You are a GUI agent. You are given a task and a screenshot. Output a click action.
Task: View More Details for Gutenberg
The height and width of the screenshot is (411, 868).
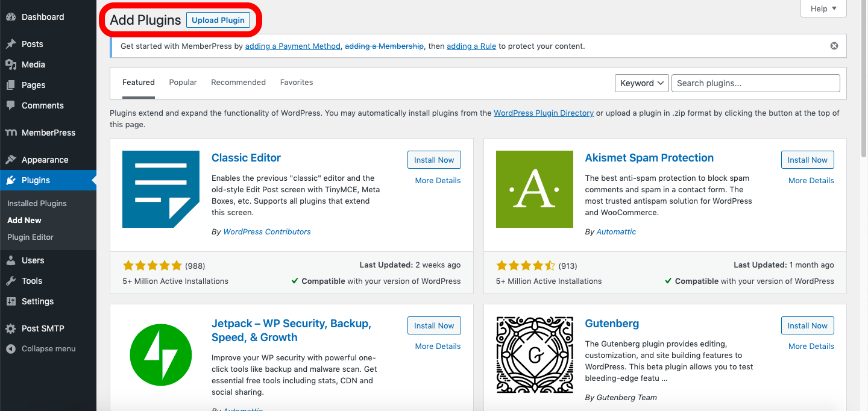(x=811, y=347)
